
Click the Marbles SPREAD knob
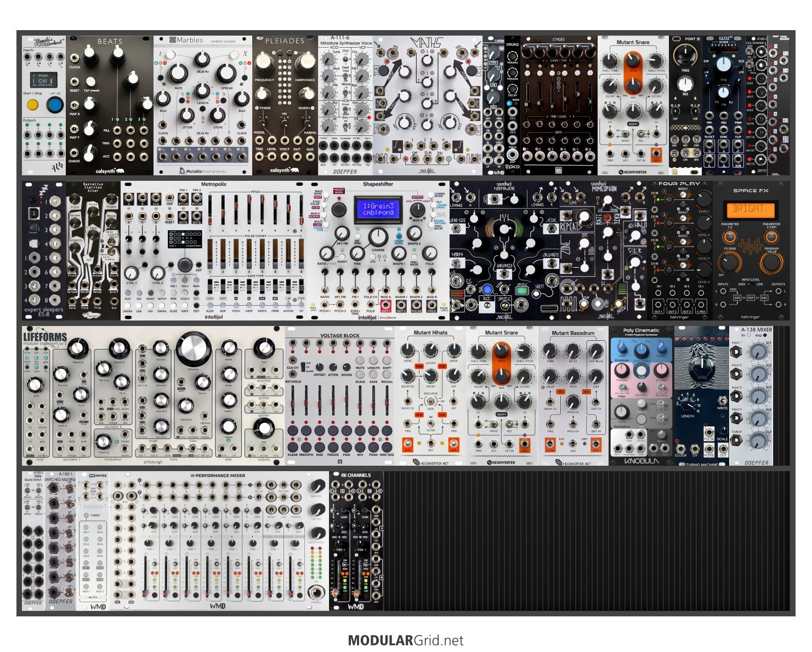click(x=226, y=73)
